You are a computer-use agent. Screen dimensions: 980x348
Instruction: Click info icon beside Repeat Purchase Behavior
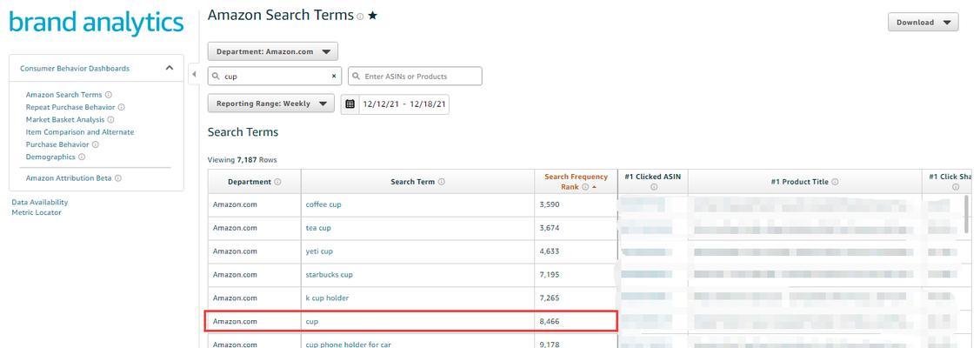121,108
